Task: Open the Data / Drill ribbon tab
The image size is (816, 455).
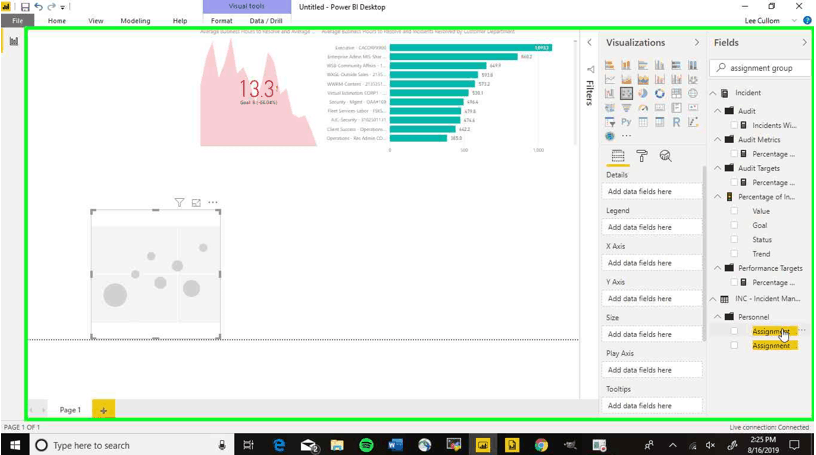Action: [266, 21]
